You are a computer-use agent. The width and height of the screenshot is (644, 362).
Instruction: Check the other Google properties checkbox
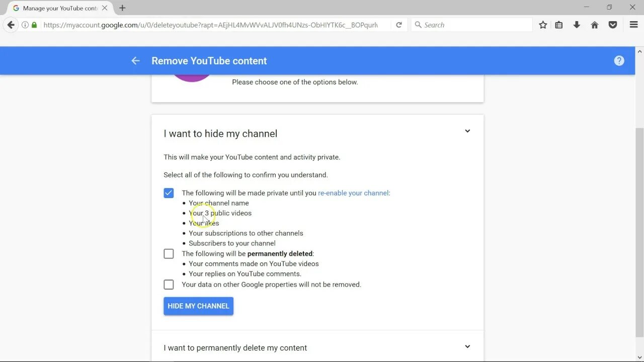click(x=169, y=285)
